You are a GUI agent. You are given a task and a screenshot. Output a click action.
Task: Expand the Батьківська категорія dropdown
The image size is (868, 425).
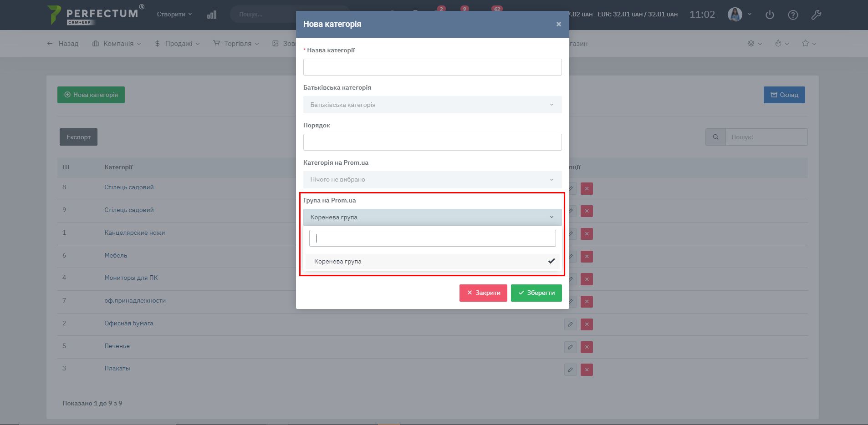pos(432,105)
